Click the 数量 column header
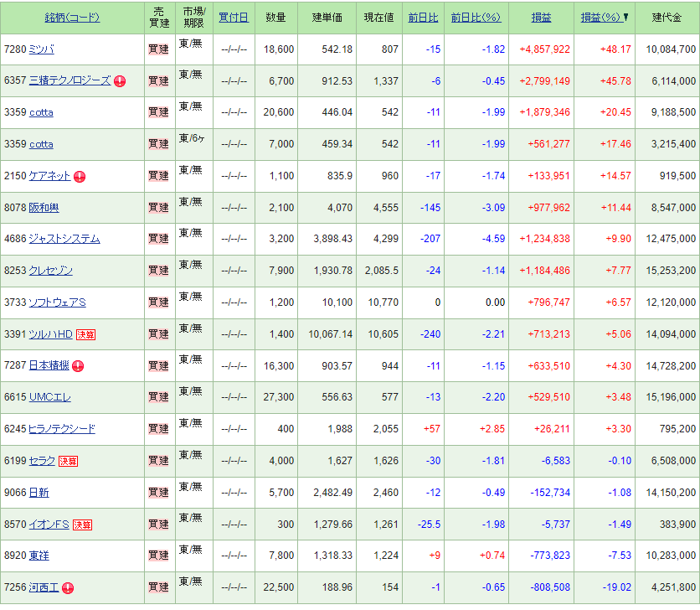 click(x=275, y=18)
